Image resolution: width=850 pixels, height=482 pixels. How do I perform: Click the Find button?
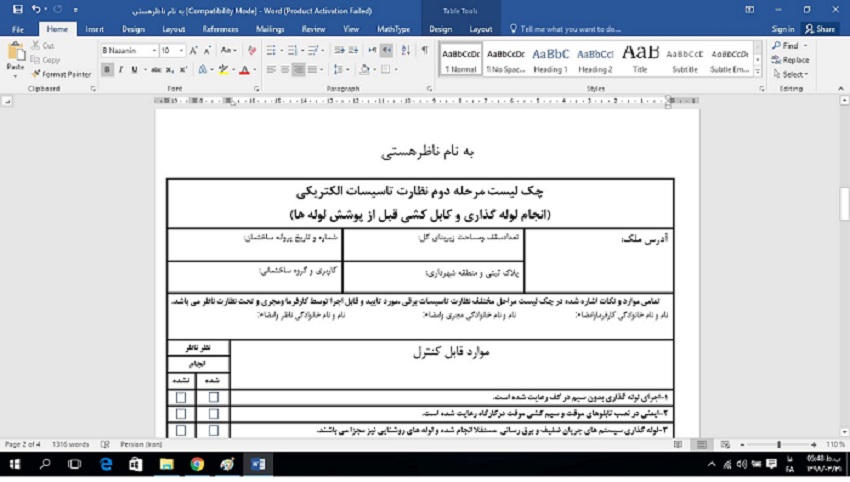coord(786,46)
